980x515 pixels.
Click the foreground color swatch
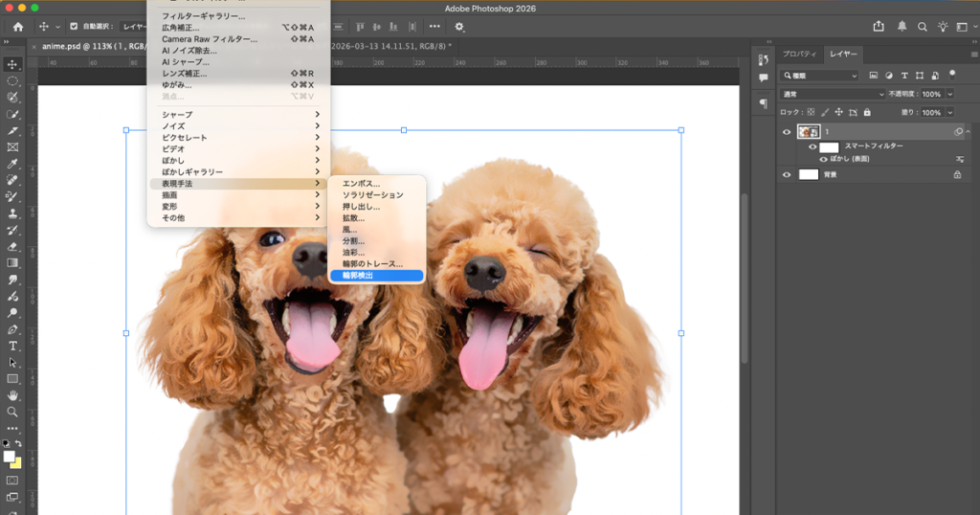pyautogui.click(x=11, y=457)
